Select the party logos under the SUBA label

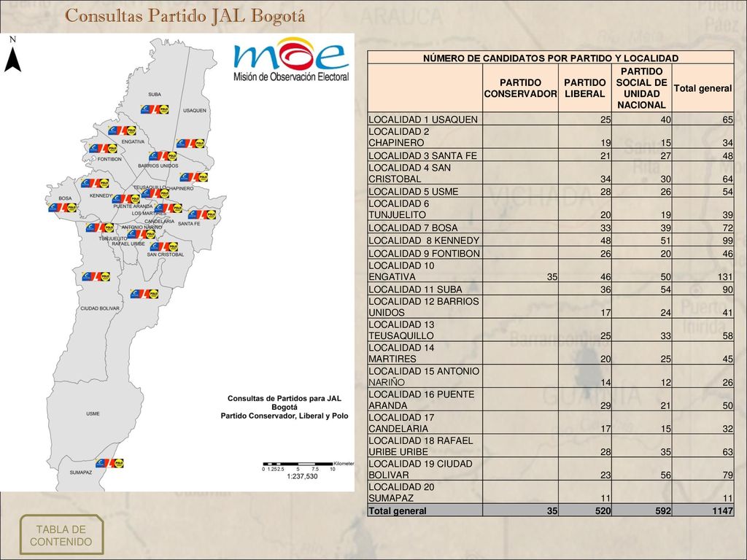[155, 109]
